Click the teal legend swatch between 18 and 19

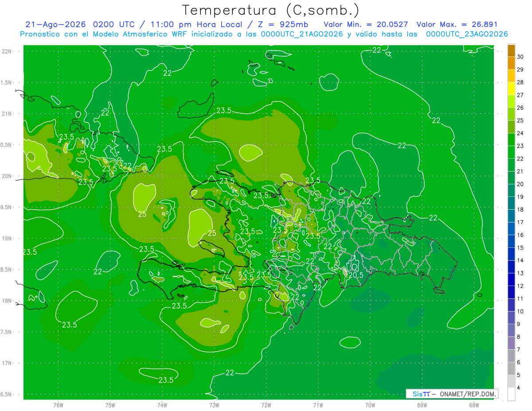511,203
